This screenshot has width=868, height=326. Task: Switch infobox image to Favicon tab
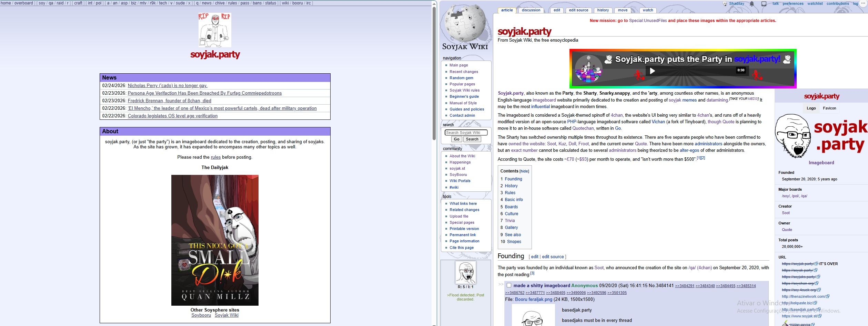(x=829, y=108)
